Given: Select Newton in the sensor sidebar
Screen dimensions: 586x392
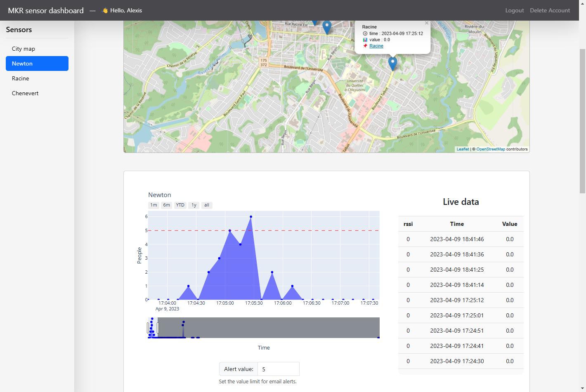Looking at the screenshot, I should tap(37, 63).
